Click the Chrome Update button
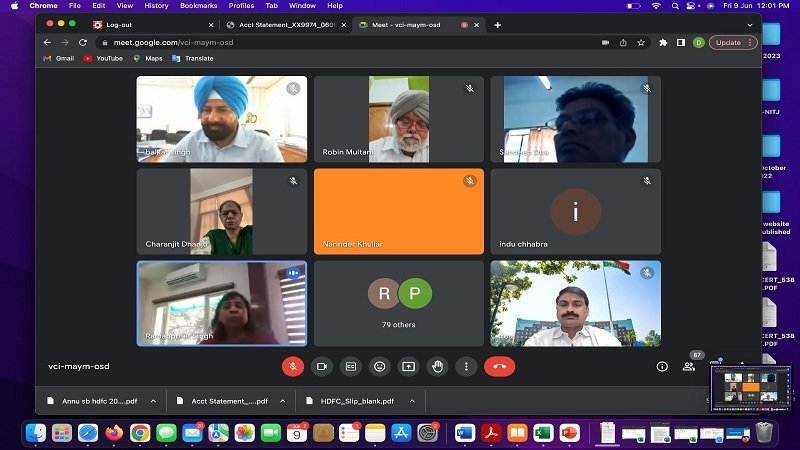 [728, 43]
